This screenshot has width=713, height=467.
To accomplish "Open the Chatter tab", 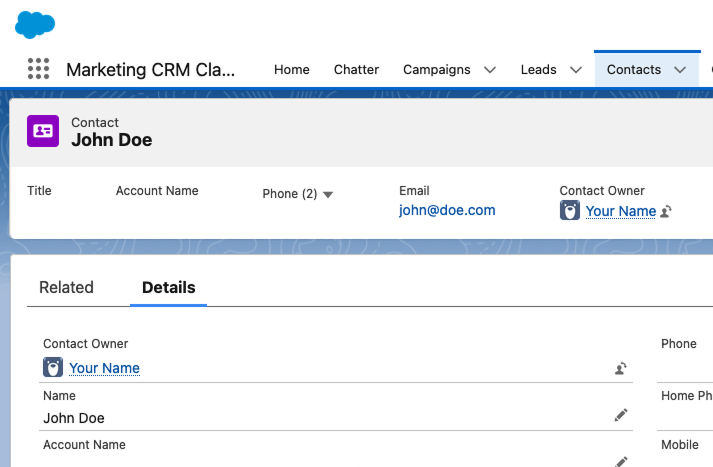I will point(356,70).
